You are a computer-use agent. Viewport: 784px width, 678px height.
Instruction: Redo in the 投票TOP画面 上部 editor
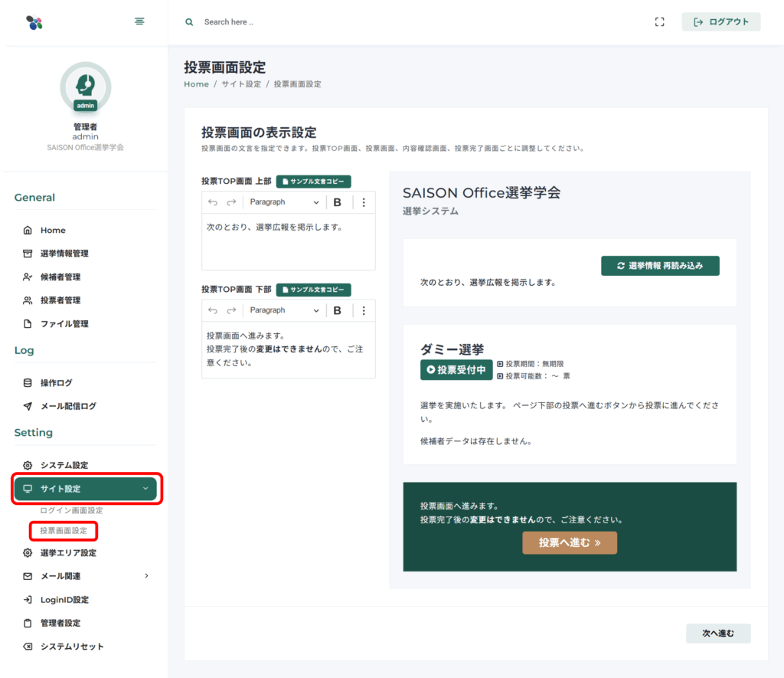(x=231, y=202)
